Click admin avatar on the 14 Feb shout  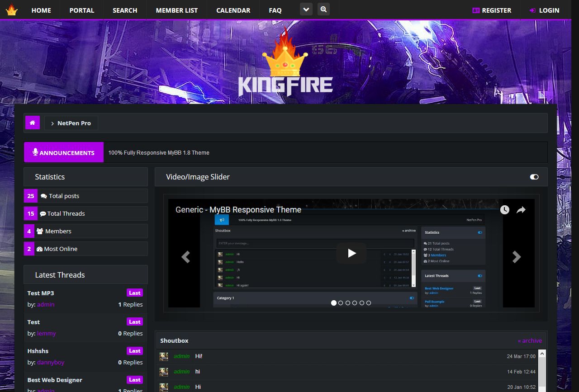pyautogui.click(x=164, y=372)
